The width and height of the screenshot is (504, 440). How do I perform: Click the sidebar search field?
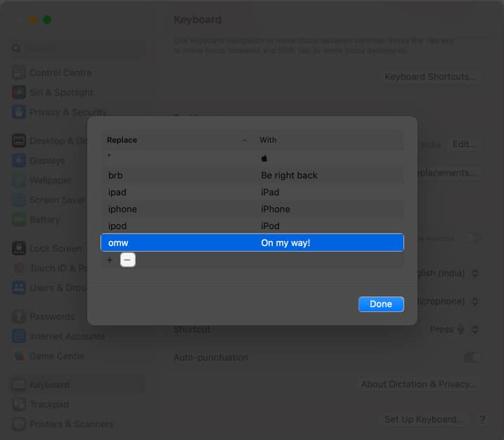(x=77, y=48)
